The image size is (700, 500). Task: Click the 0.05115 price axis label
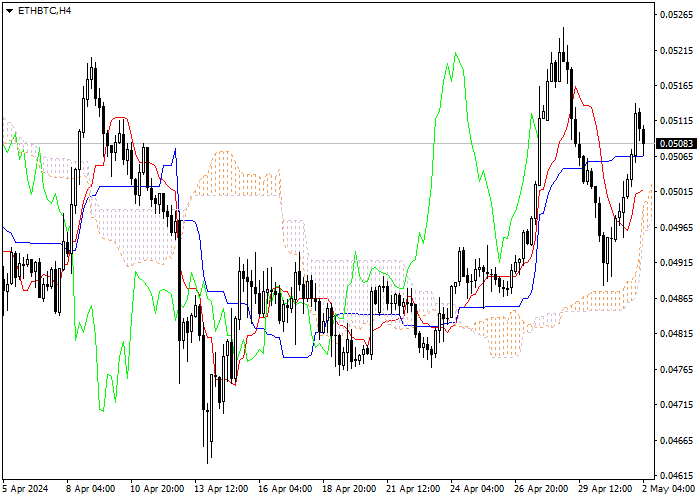(x=677, y=121)
